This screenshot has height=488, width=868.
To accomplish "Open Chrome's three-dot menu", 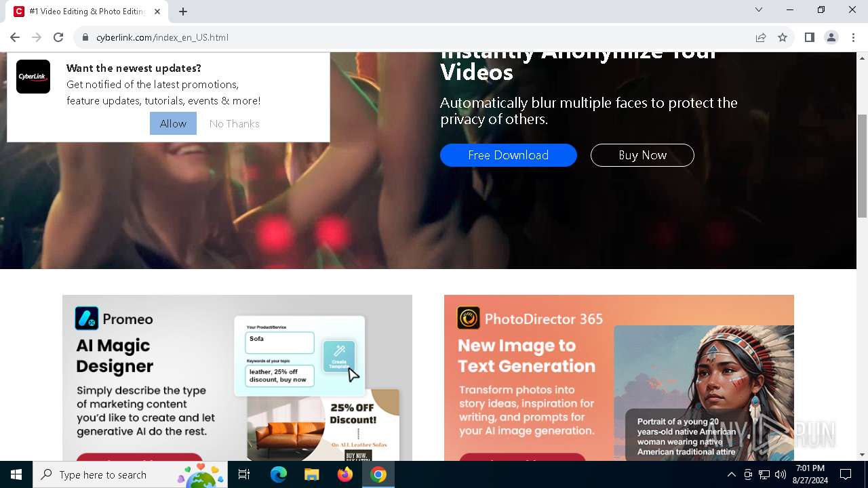I will (x=853, y=37).
